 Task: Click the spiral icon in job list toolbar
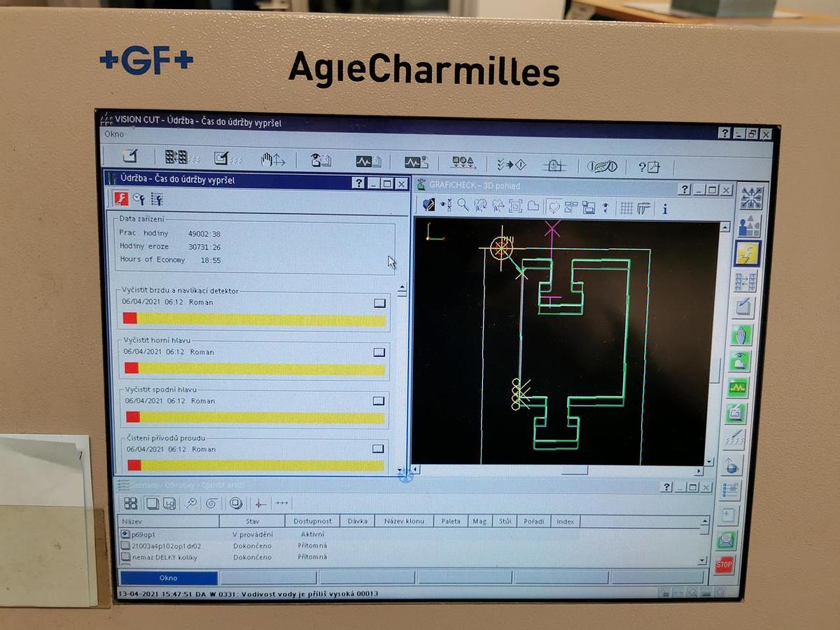point(210,503)
